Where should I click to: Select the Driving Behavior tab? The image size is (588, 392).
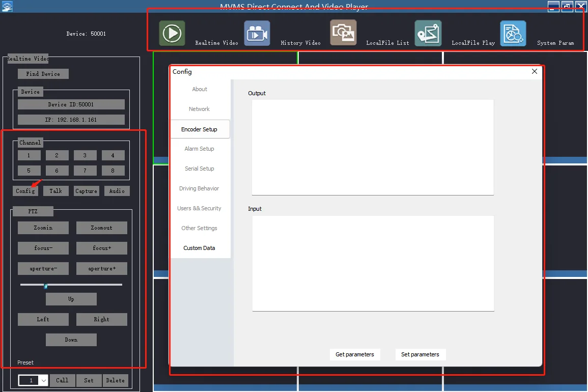[200, 188]
